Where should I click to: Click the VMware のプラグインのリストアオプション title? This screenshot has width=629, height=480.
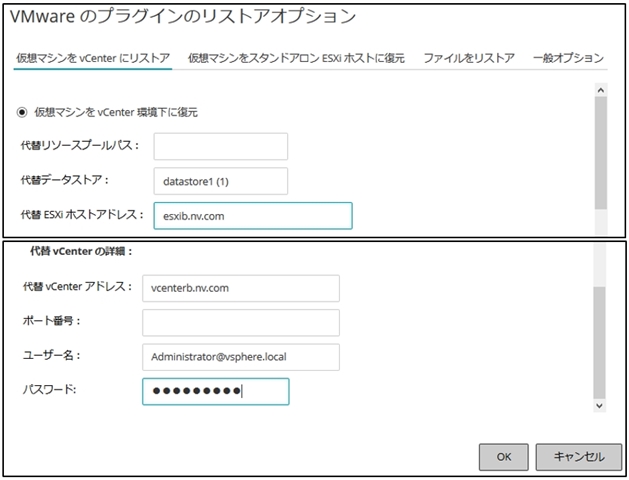(183, 16)
